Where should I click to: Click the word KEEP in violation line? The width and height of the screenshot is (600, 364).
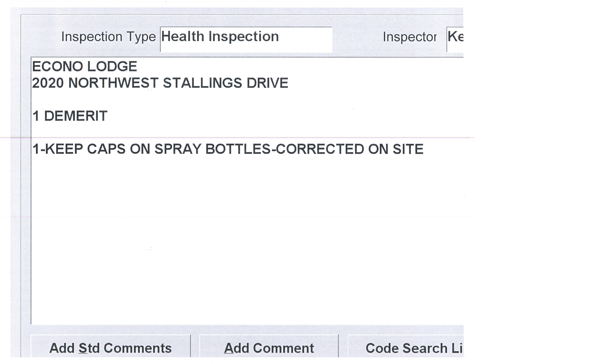point(64,149)
